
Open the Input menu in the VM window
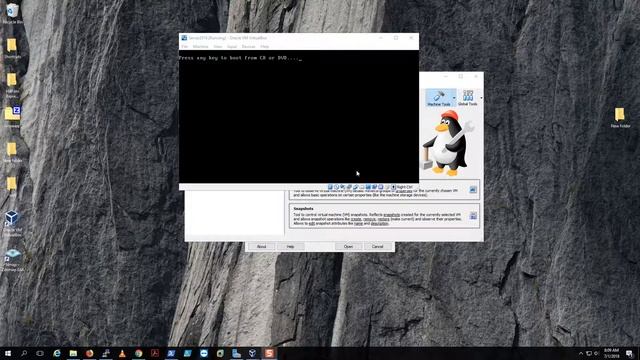tap(232, 47)
